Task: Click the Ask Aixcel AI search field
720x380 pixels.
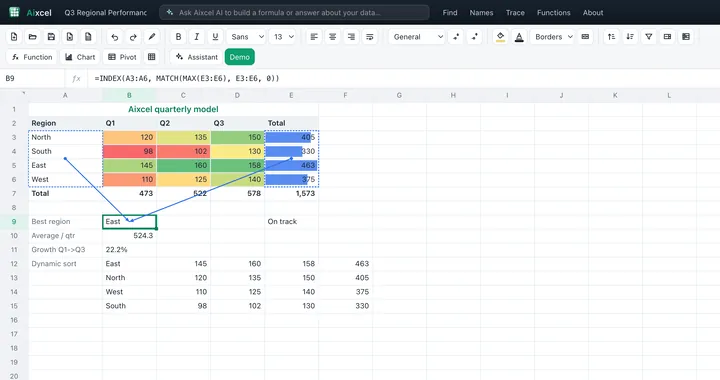Action: [x=294, y=12]
